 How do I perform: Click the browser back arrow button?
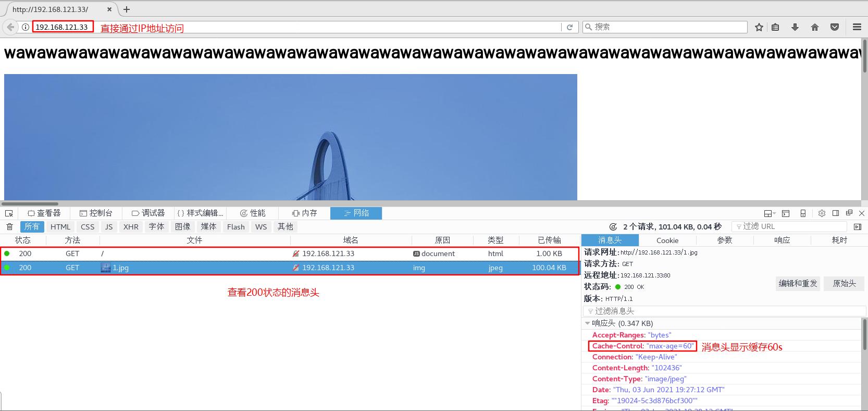pos(10,27)
